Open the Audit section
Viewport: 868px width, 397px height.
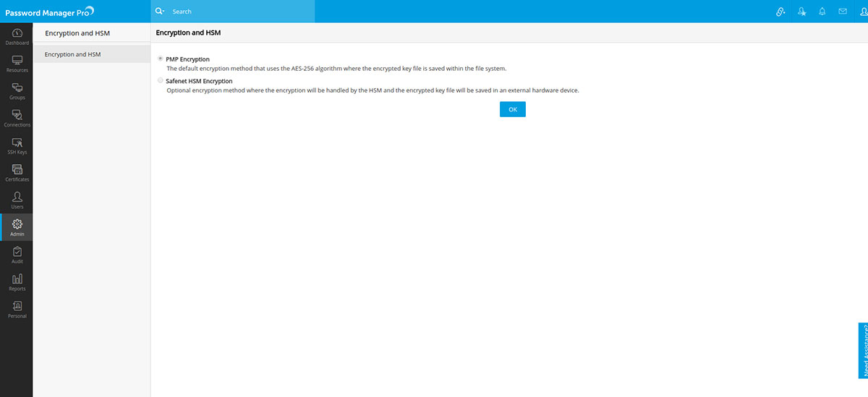(x=17, y=255)
